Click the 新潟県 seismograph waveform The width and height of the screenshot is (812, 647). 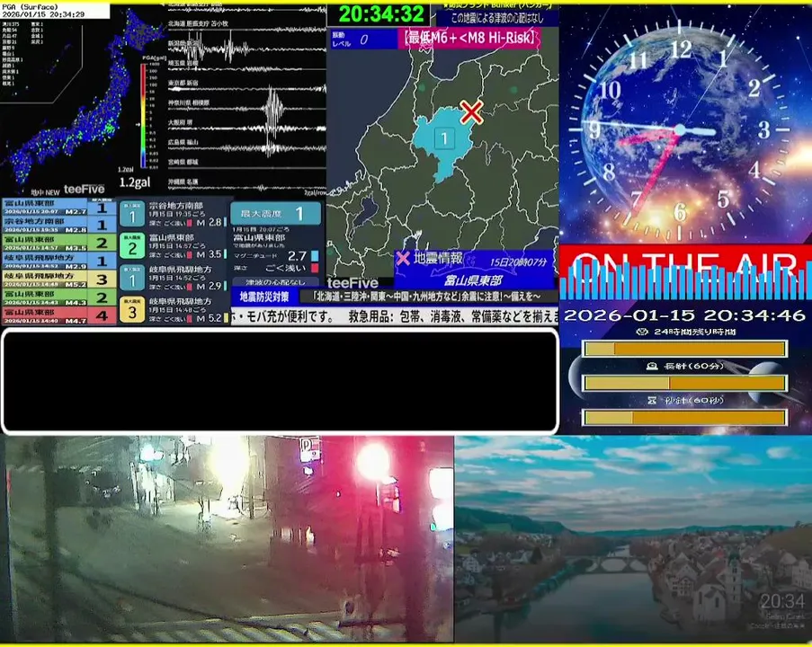pos(246,48)
